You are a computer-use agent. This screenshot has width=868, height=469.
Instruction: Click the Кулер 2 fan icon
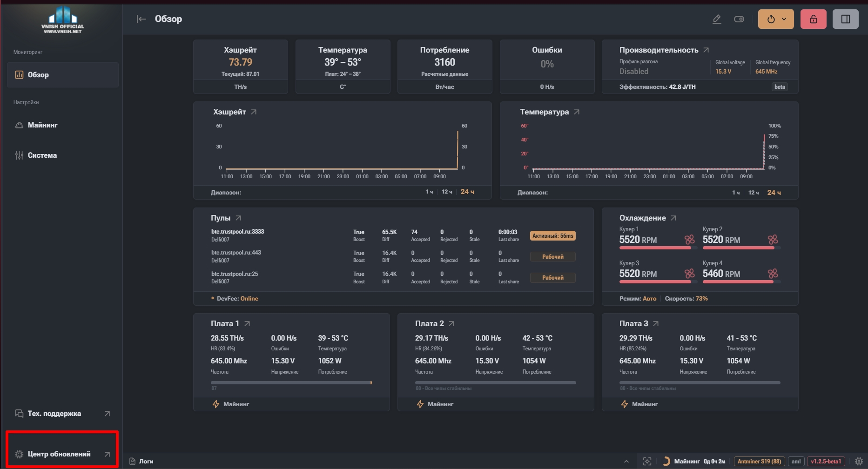pos(773,240)
